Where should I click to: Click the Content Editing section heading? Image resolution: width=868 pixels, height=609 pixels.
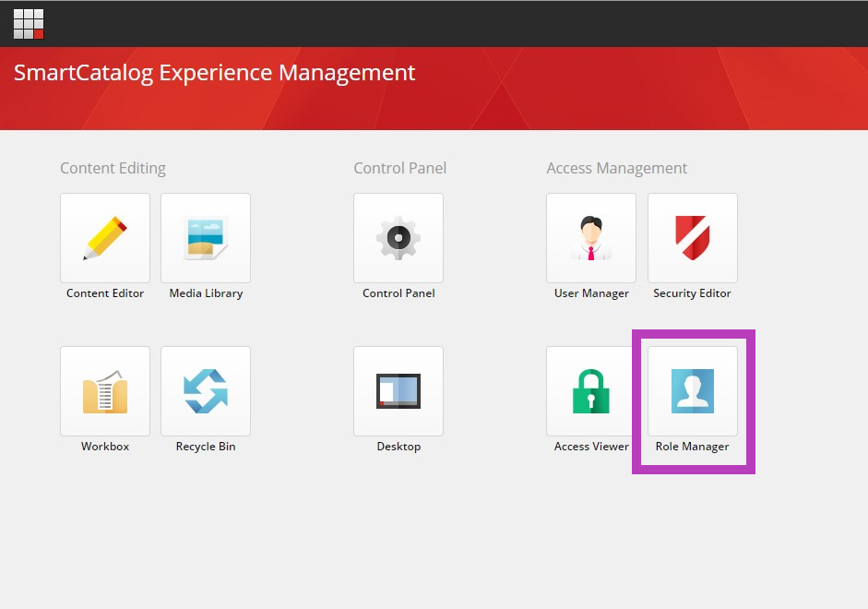pos(113,168)
